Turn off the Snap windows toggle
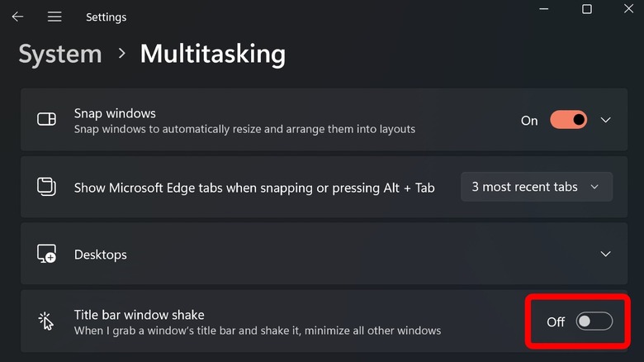Screen dimensions: 644x362 (x=568, y=120)
